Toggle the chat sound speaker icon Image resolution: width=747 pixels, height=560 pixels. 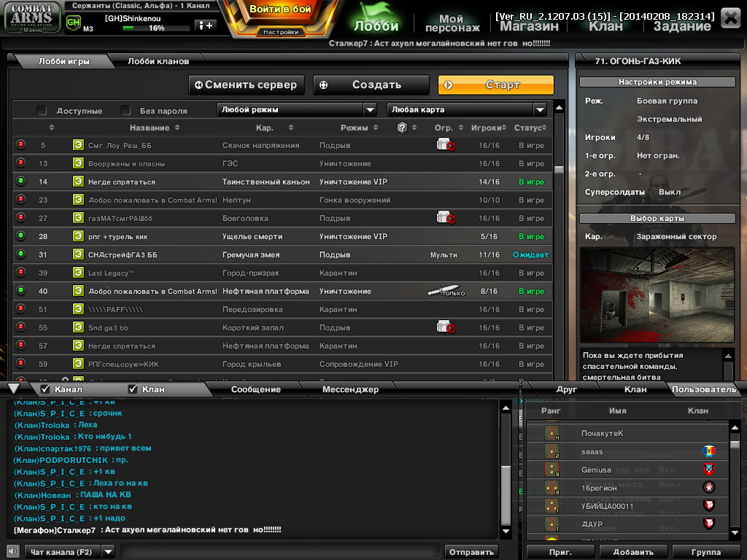click(x=13, y=552)
